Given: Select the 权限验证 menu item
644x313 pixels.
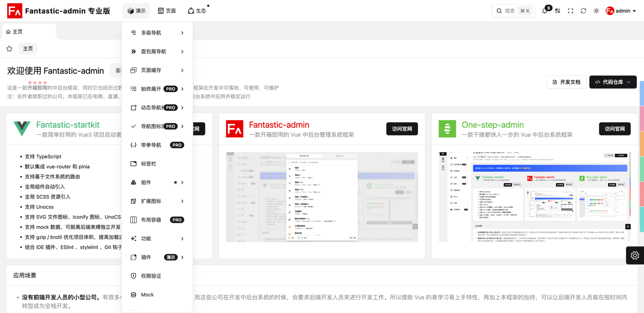Looking at the screenshot, I should [157, 276].
